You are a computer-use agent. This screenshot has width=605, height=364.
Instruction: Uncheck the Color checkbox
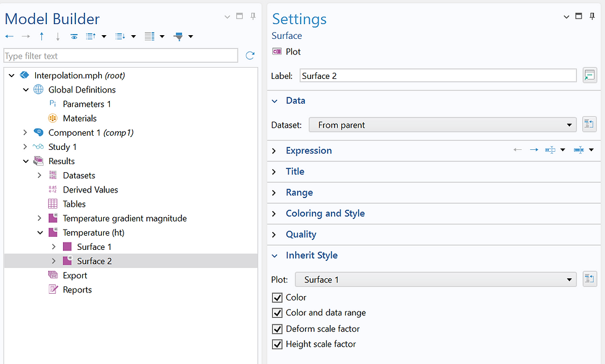277,297
